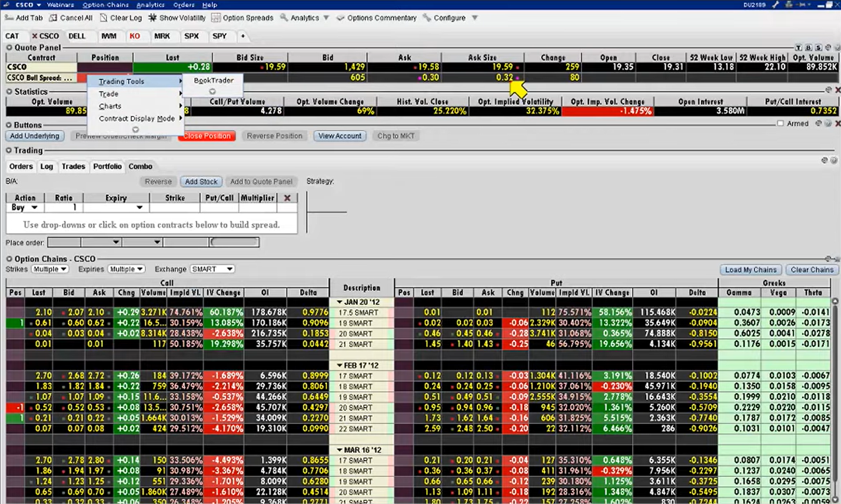Collapse the MAR 16 '12 expiry group

point(340,450)
